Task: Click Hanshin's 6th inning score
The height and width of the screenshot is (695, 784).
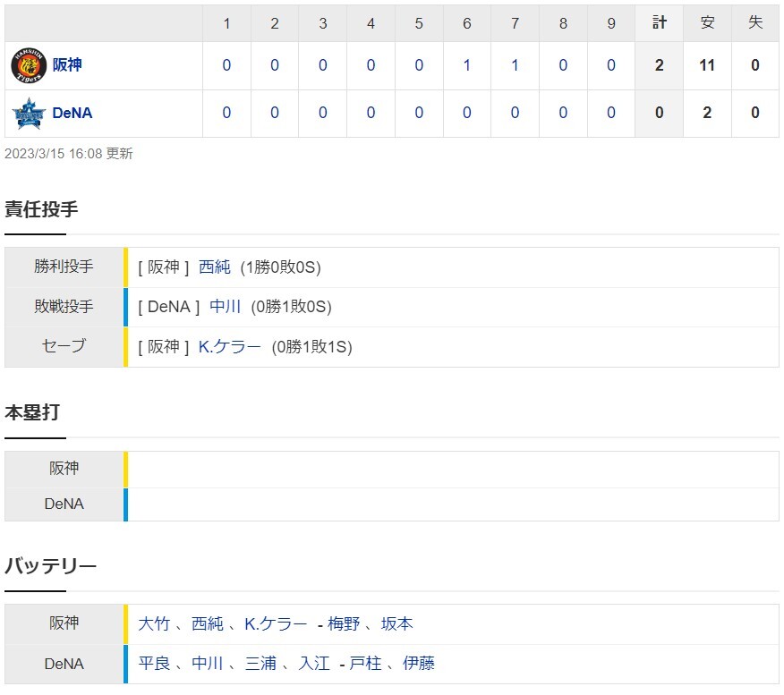Action: coord(467,65)
